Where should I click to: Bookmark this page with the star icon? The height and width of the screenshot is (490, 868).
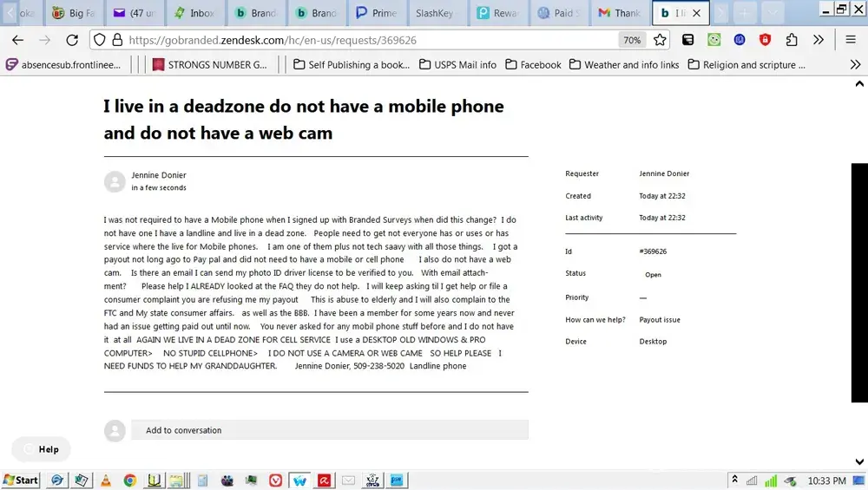[660, 40]
